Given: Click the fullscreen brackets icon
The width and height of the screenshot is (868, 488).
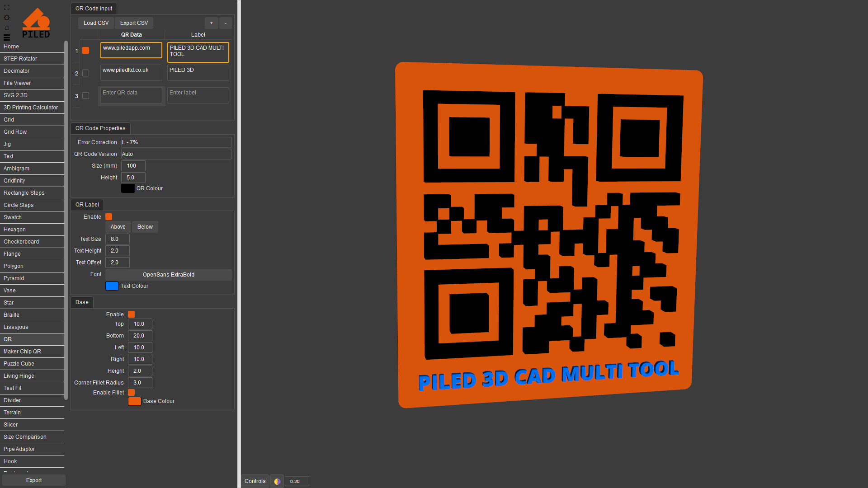Looking at the screenshot, I should pos(6,8).
